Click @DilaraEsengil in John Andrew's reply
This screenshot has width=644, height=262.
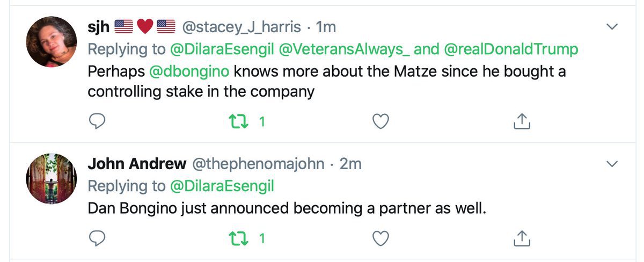(x=222, y=186)
